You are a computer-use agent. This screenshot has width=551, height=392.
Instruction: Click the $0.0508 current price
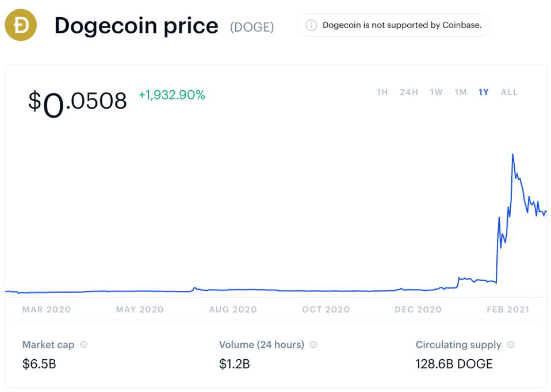77,102
